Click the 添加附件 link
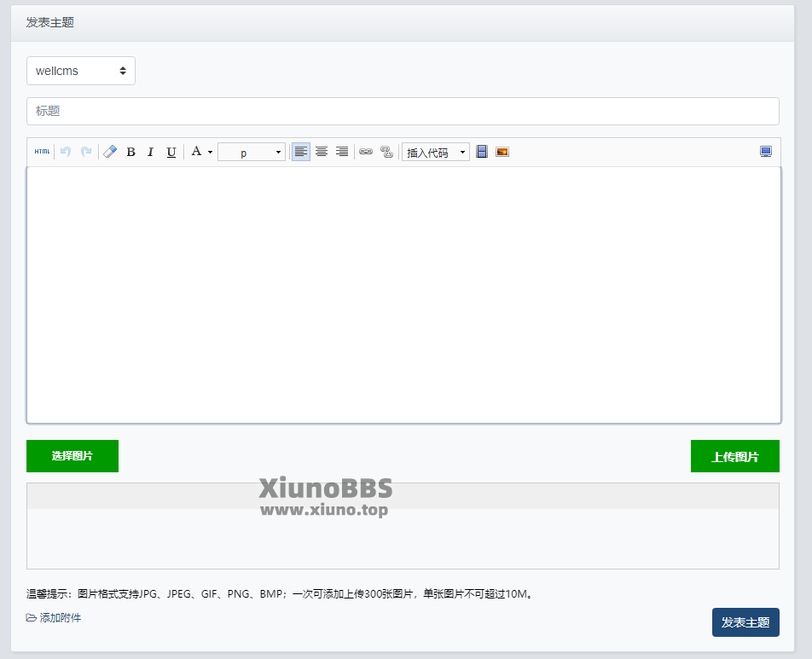Viewport: 812px width, 659px height. coord(54,617)
